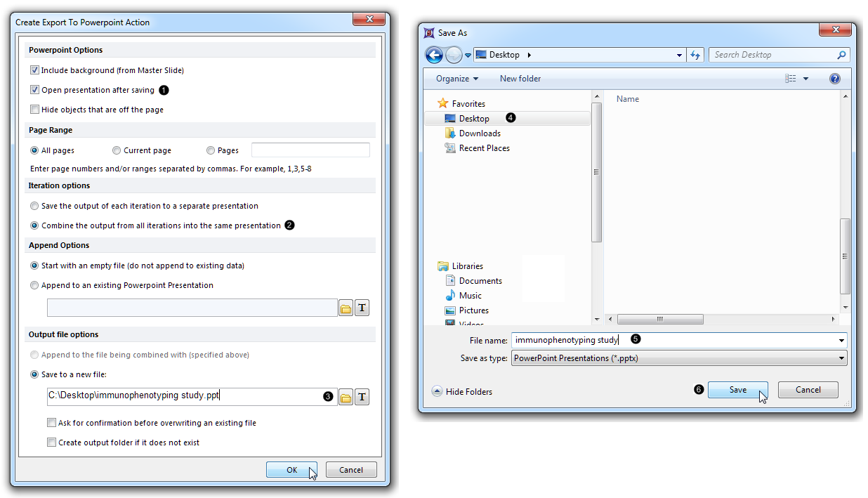868x498 pixels.
Task: Click the refresh icon next to the address bar
Action: pyautogui.click(x=695, y=55)
